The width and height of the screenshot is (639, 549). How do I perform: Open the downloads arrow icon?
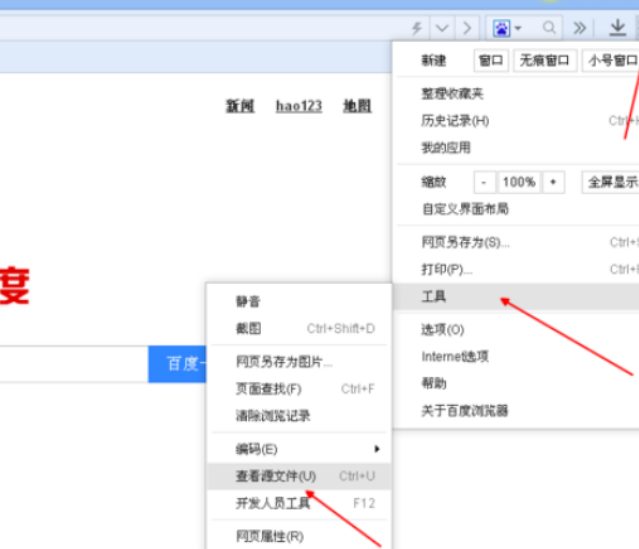(618, 28)
